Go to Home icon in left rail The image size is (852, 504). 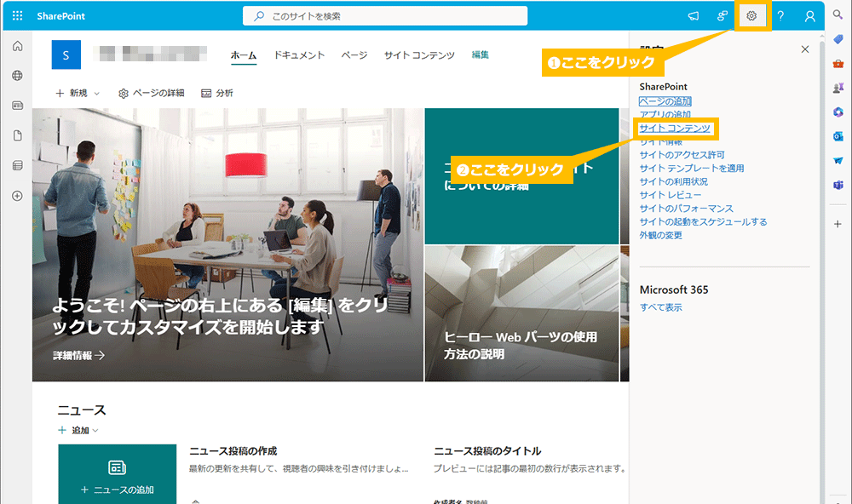tap(17, 46)
